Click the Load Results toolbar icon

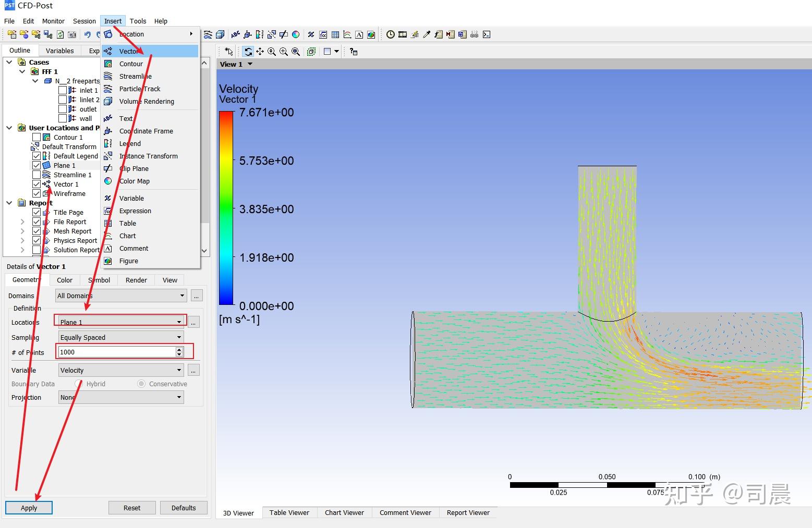pyautogui.click(x=11, y=34)
